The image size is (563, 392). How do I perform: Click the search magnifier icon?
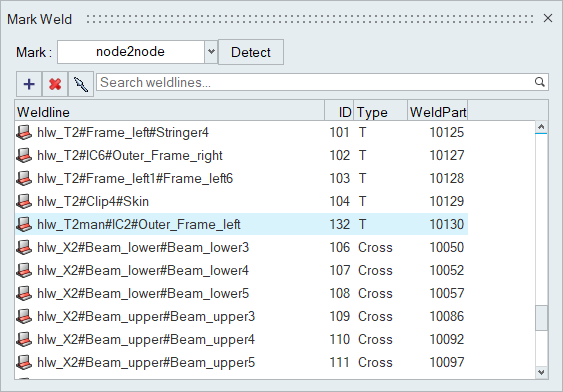(x=539, y=82)
